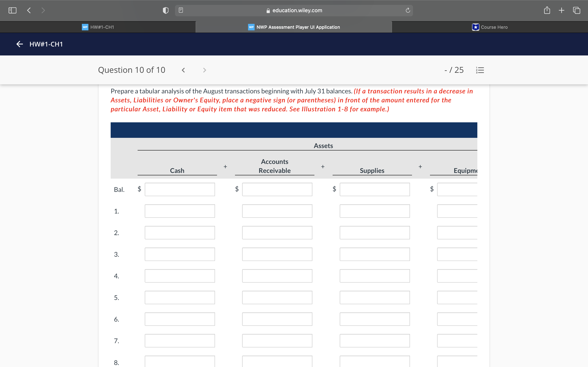
Task: Open the question list icon
Action: [480, 70]
